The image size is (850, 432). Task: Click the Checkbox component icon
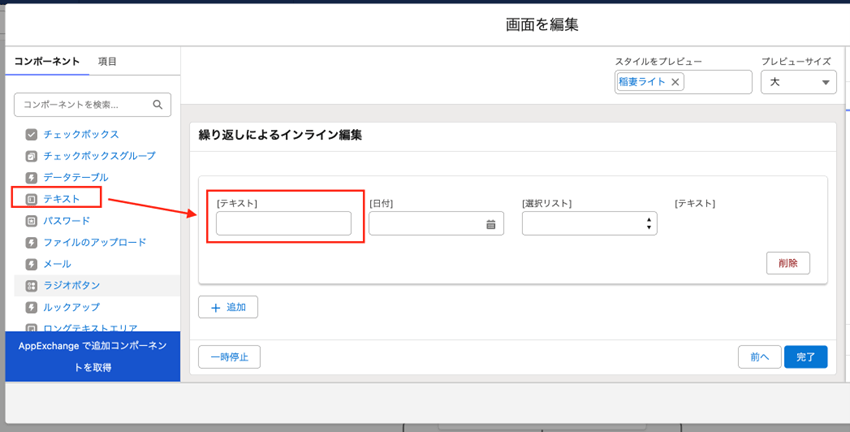(32, 134)
